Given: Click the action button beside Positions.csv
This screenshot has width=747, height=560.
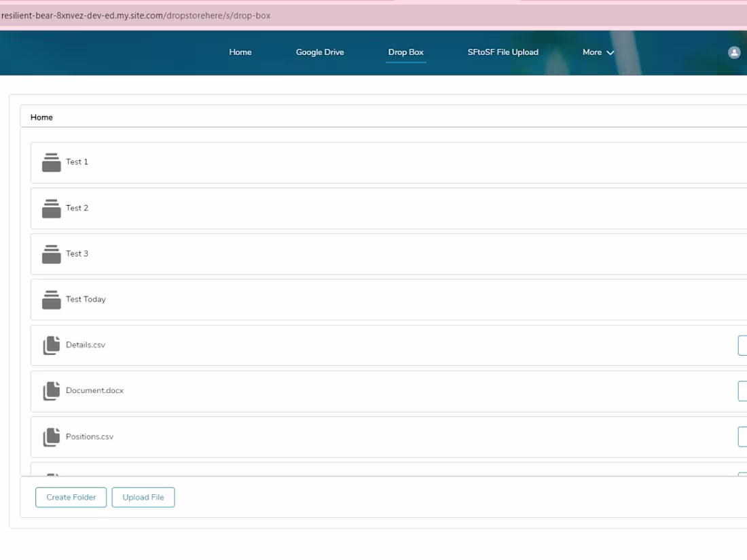Looking at the screenshot, I should click(x=743, y=436).
